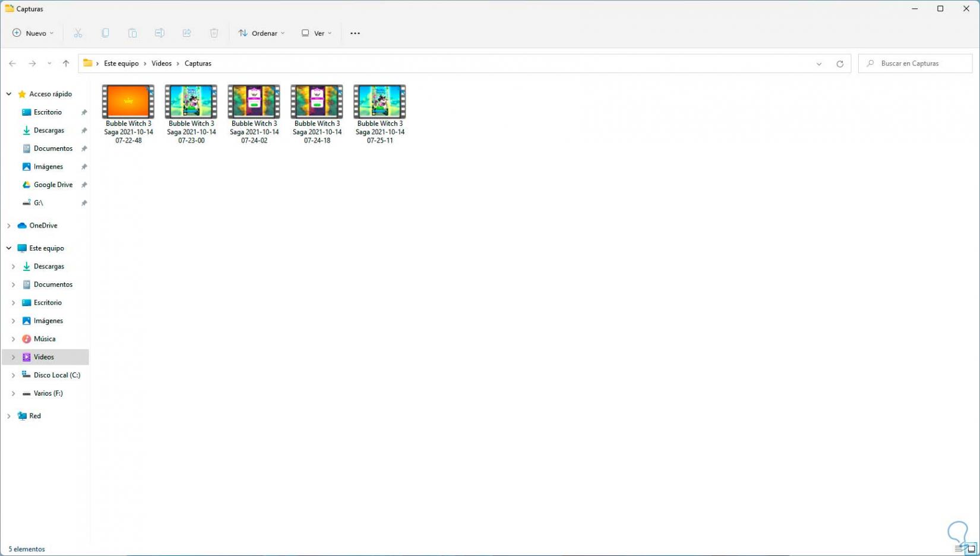Click the Paste clipboard icon

pyautogui.click(x=132, y=33)
